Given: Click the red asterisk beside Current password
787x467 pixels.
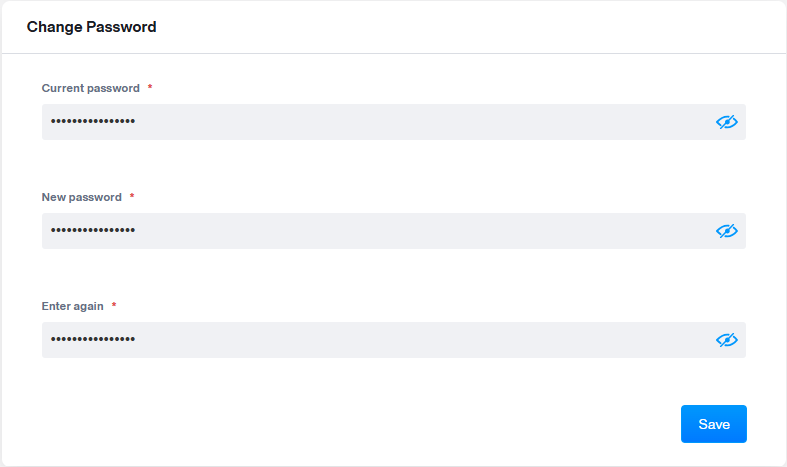Looking at the screenshot, I should click(150, 88).
